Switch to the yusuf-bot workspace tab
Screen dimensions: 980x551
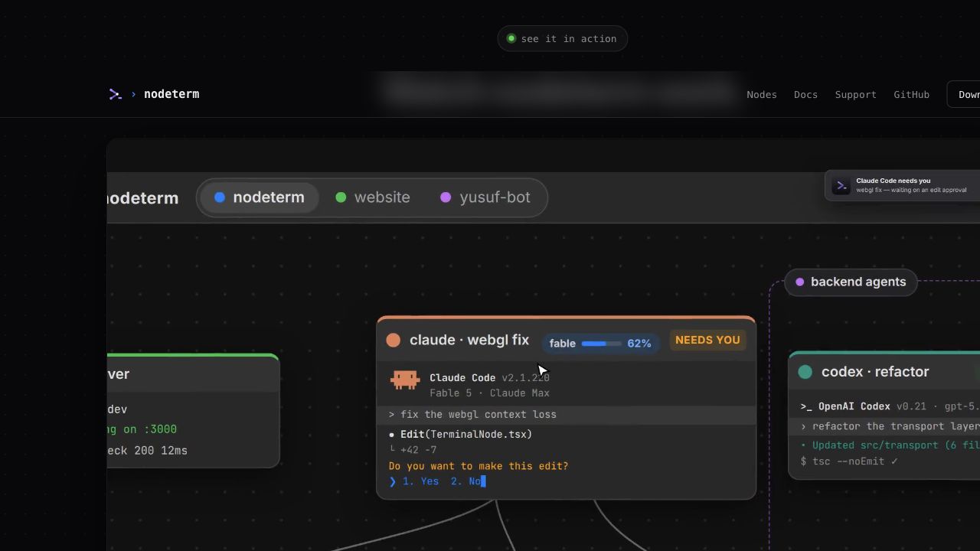485,197
